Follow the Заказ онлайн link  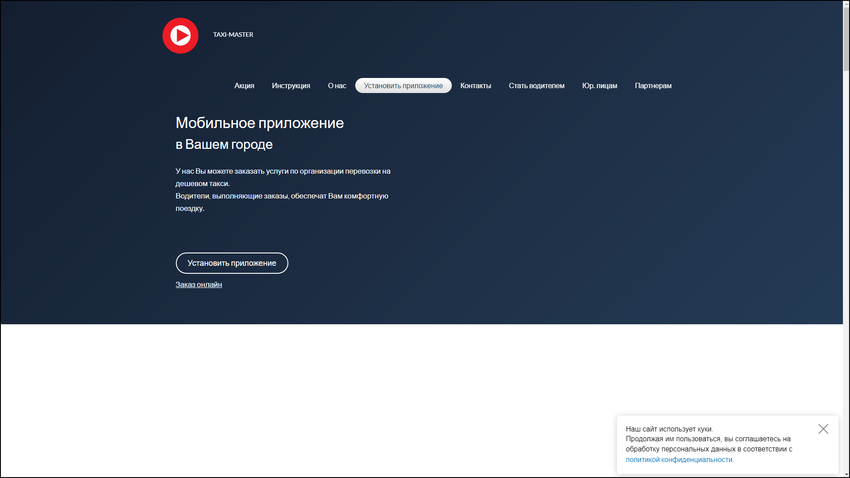point(199,285)
